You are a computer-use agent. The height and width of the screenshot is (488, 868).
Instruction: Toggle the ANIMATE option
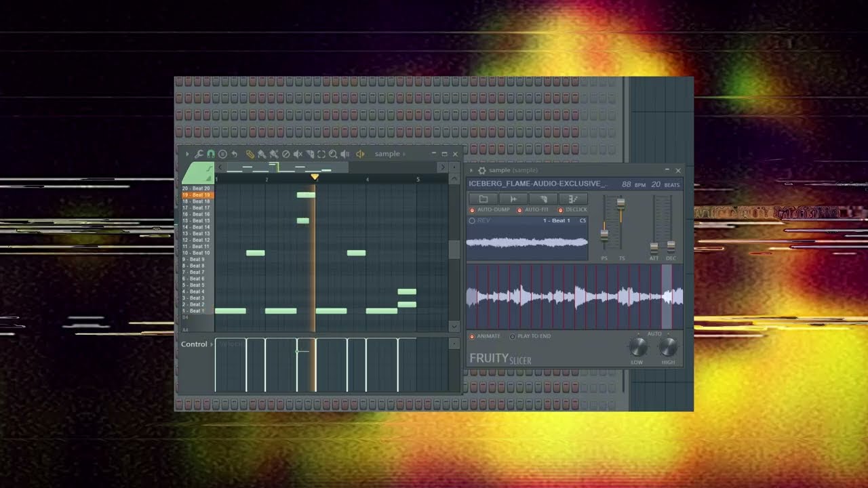point(473,336)
